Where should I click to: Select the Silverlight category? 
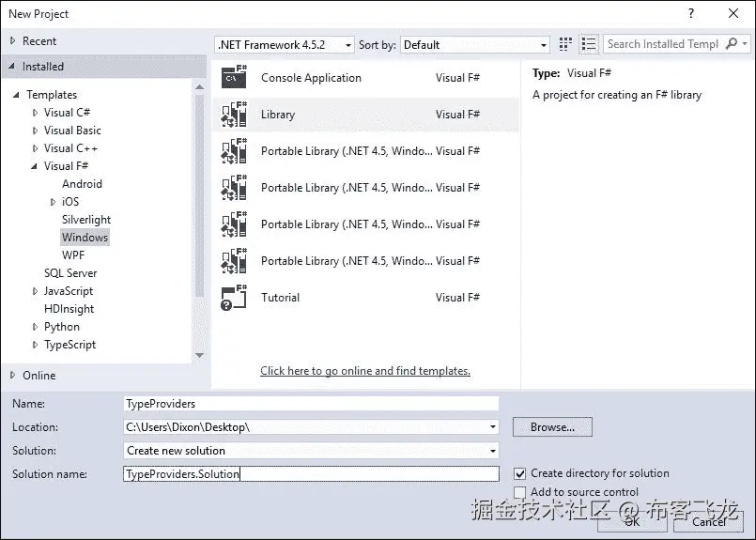click(86, 220)
